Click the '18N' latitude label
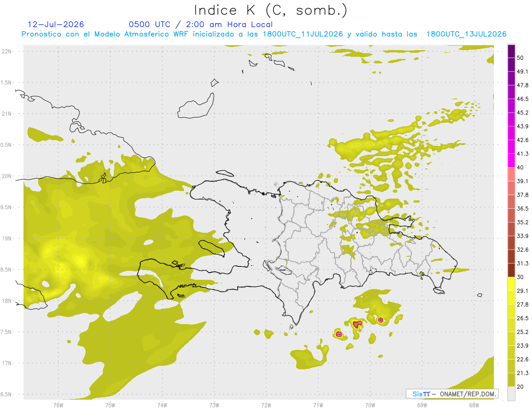This screenshot has height=411, width=532. [x=8, y=301]
